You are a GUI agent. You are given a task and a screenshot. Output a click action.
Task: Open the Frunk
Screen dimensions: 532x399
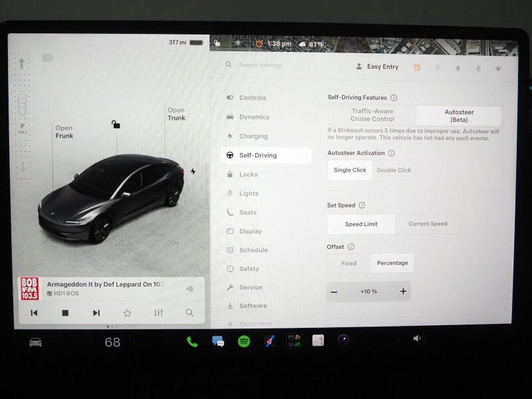[64, 132]
